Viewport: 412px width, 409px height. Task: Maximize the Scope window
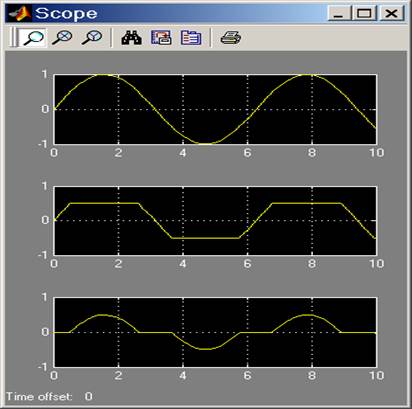point(364,14)
